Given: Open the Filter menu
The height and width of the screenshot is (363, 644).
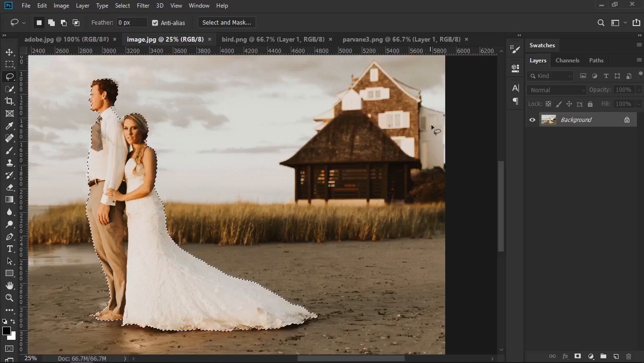Looking at the screenshot, I should pos(143,6).
